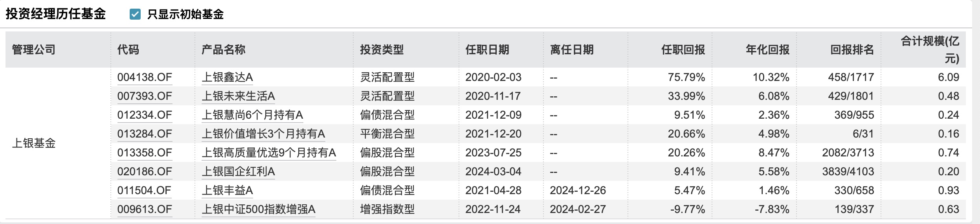Click fund code 013358.OF
The width and height of the screenshot is (980, 224).
(x=145, y=153)
